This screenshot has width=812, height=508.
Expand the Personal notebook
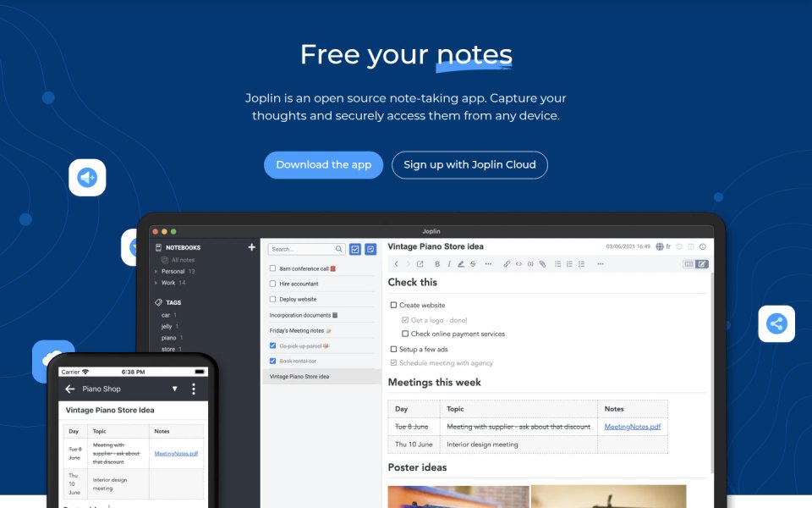click(156, 271)
